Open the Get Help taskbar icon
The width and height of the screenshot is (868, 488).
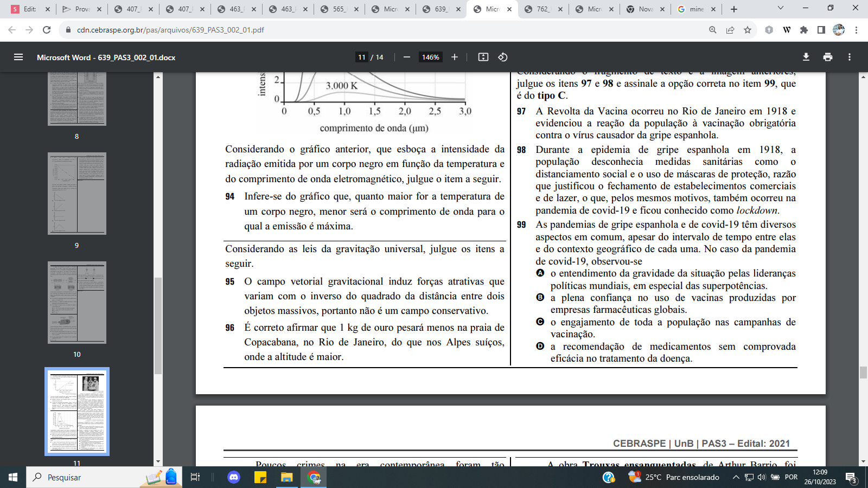(609, 477)
